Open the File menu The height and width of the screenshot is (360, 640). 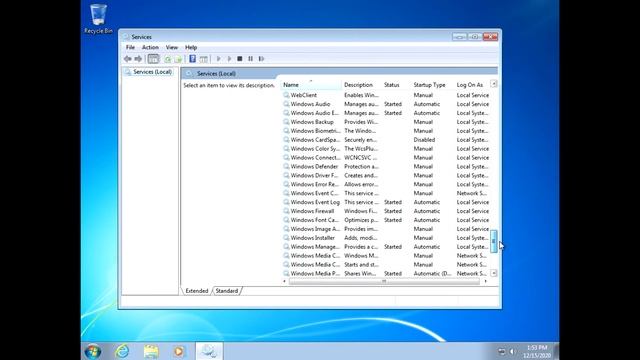[130, 47]
